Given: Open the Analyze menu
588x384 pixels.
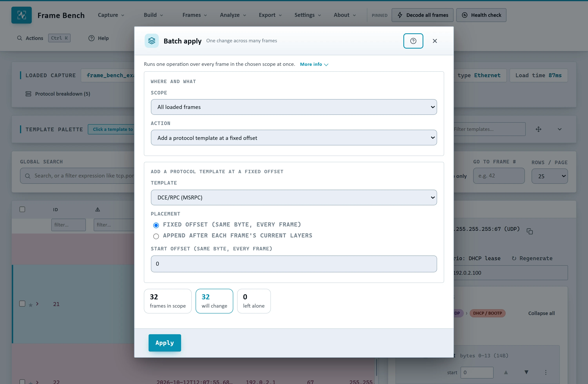Looking at the screenshot, I should pyautogui.click(x=233, y=15).
